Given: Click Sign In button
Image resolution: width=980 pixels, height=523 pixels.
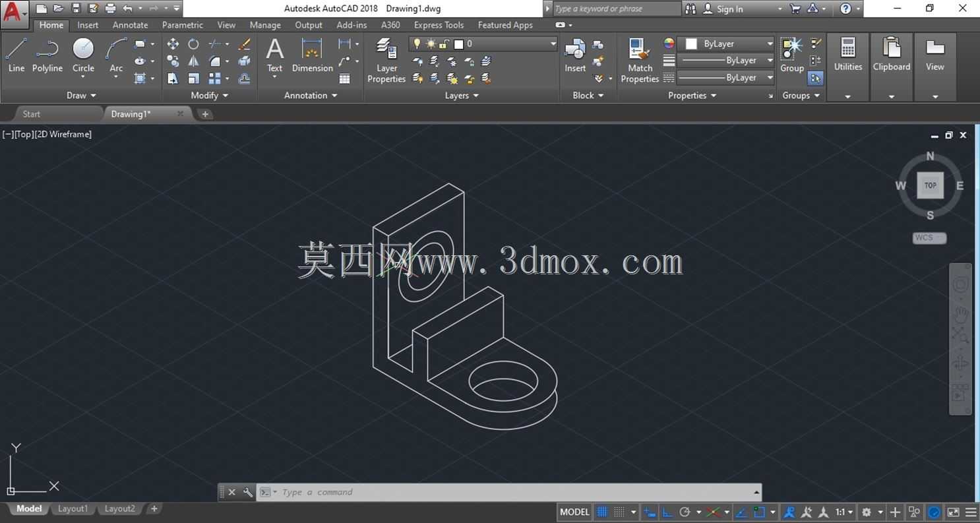Looking at the screenshot, I should [x=729, y=9].
